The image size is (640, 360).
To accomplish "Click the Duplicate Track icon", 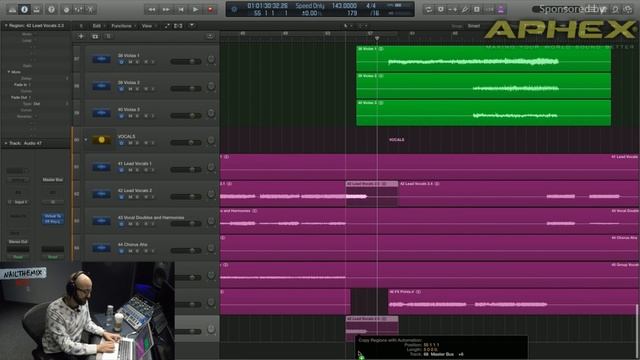I will point(95,36).
